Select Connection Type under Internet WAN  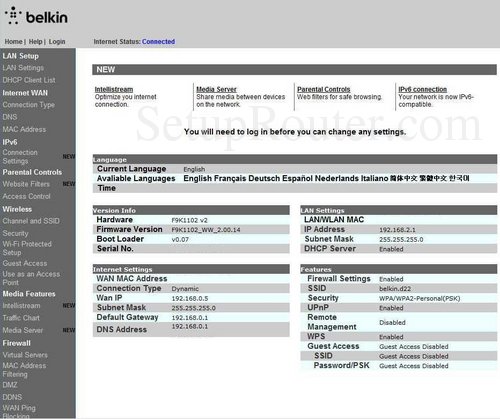pos(29,105)
